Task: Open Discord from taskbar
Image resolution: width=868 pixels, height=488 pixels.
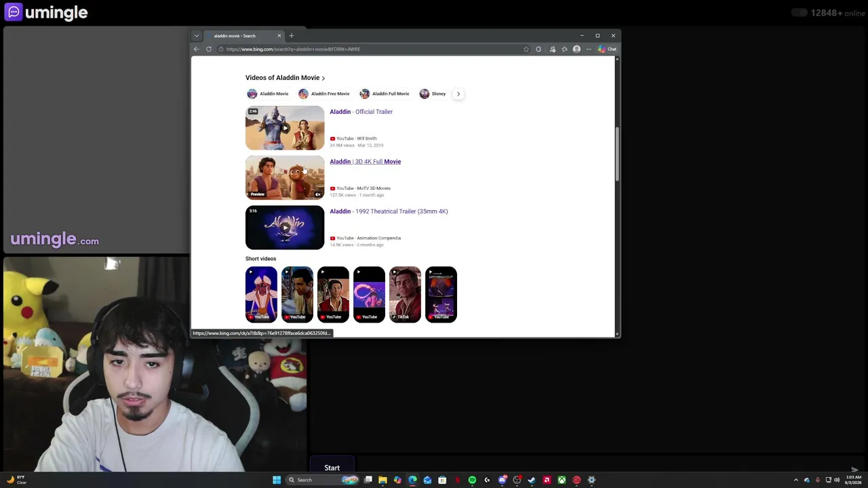Action: (x=502, y=480)
